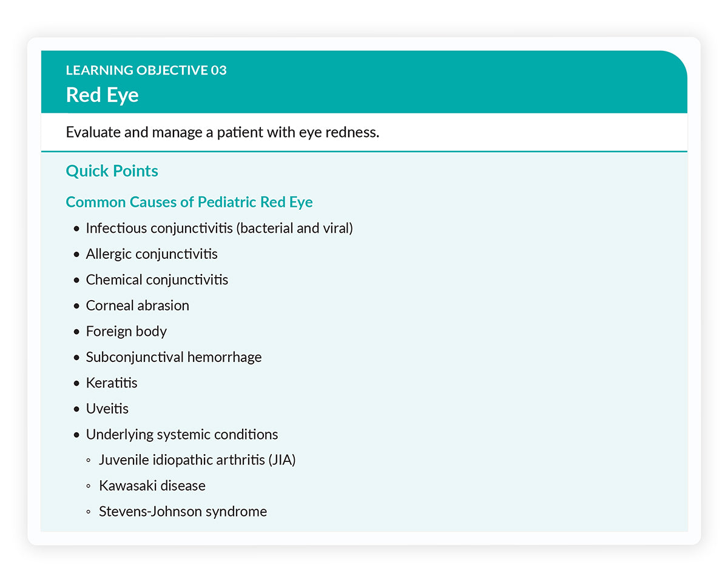This screenshot has width=728, height=582.
Task: Click "Underlying systemic conditions" parent item
Action: click(182, 435)
